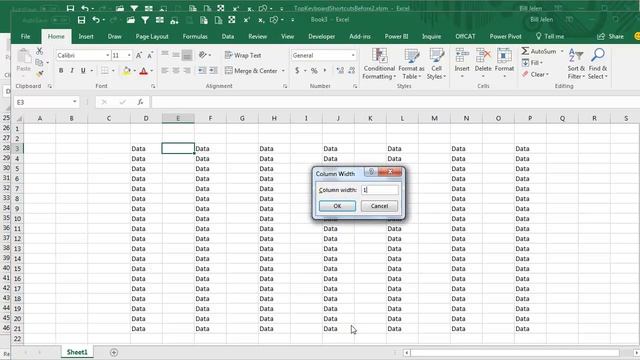
Task: Click the Find & Select magnifier icon
Action: [598, 55]
